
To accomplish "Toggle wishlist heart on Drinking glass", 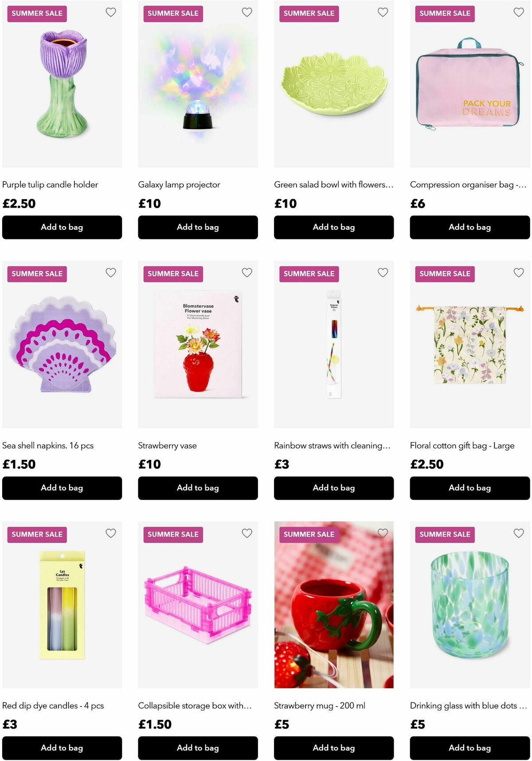I will pyautogui.click(x=519, y=533).
